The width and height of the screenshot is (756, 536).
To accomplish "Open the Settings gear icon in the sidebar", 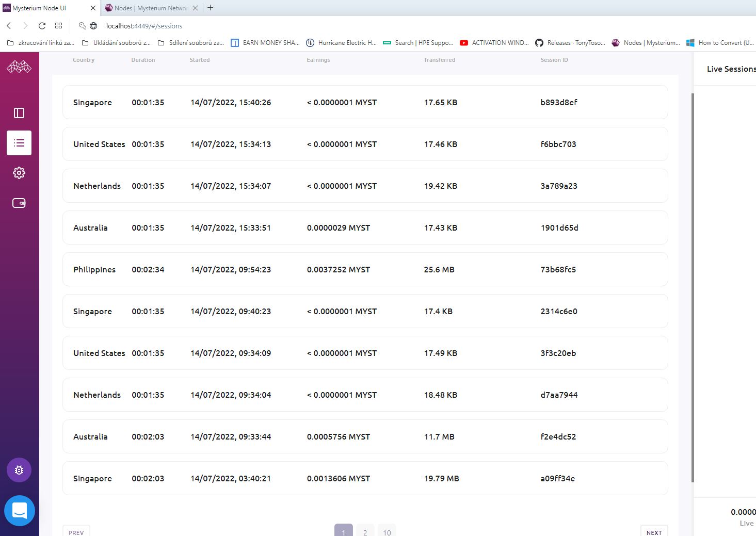I will [x=19, y=173].
